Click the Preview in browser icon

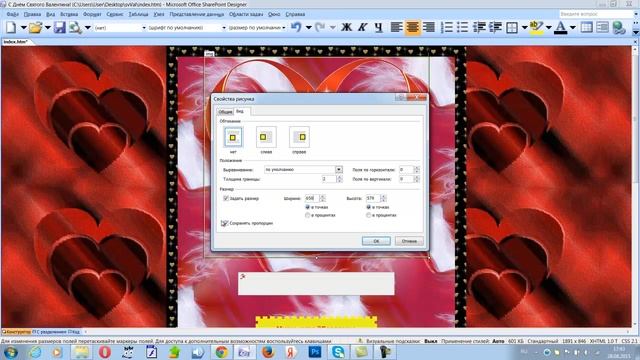(x=75, y=27)
